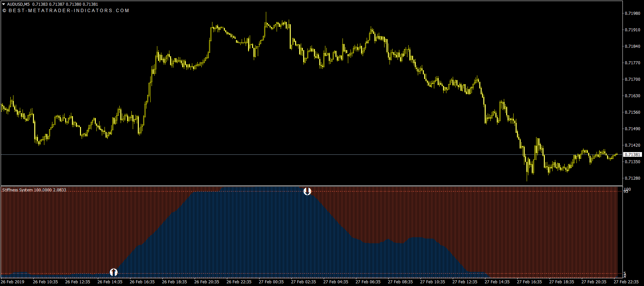Click the 0.71420 price scale value

[632, 145]
